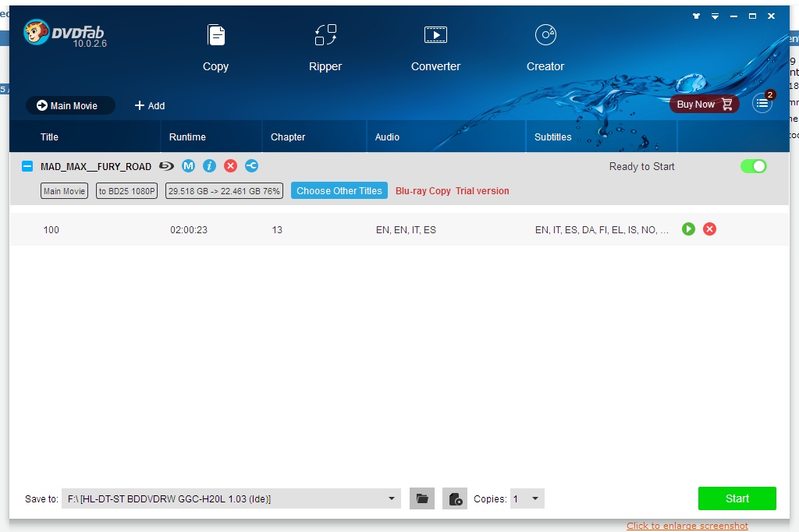Remove MAD_MAX__FURY_ROAD with the red X
799x532 pixels.
click(230, 165)
